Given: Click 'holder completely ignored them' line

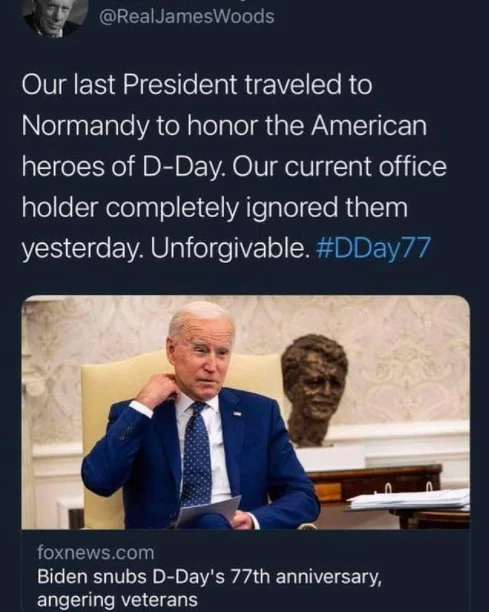Looking at the screenshot, I should [214, 208].
